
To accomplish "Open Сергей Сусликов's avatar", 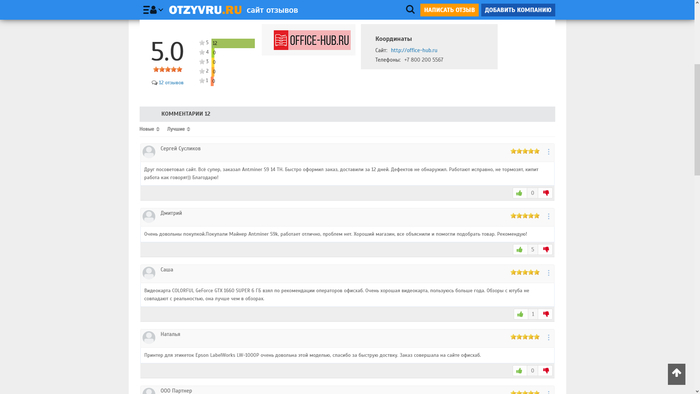I will (x=149, y=151).
